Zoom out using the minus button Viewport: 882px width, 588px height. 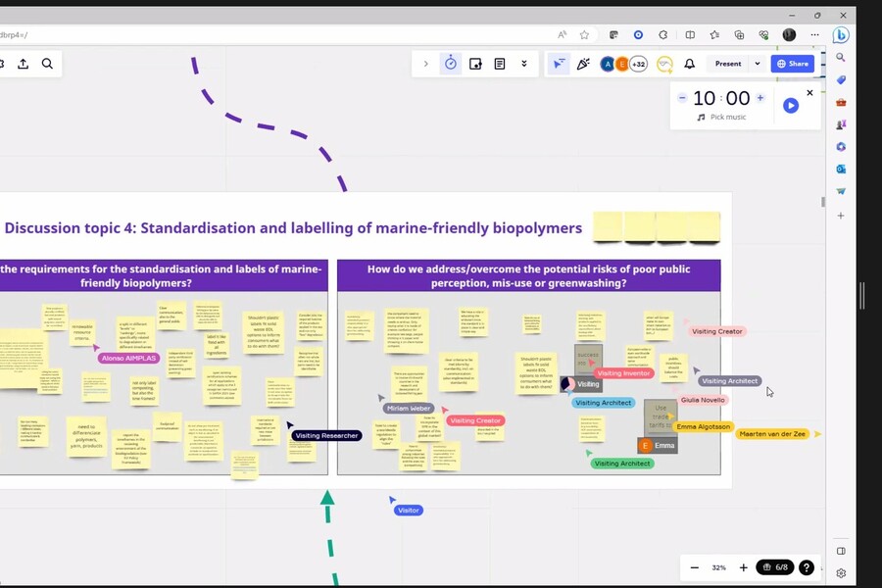pyautogui.click(x=695, y=567)
